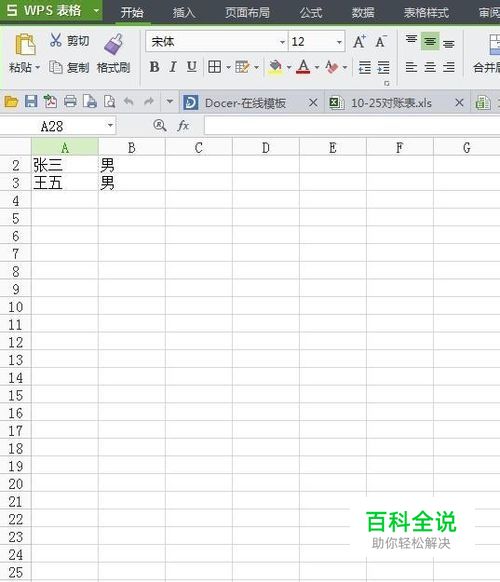Expand the fill color dropdown arrow
Image resolution: width=500 pixels, height=582 pixels.
click(x=289, y=68)
